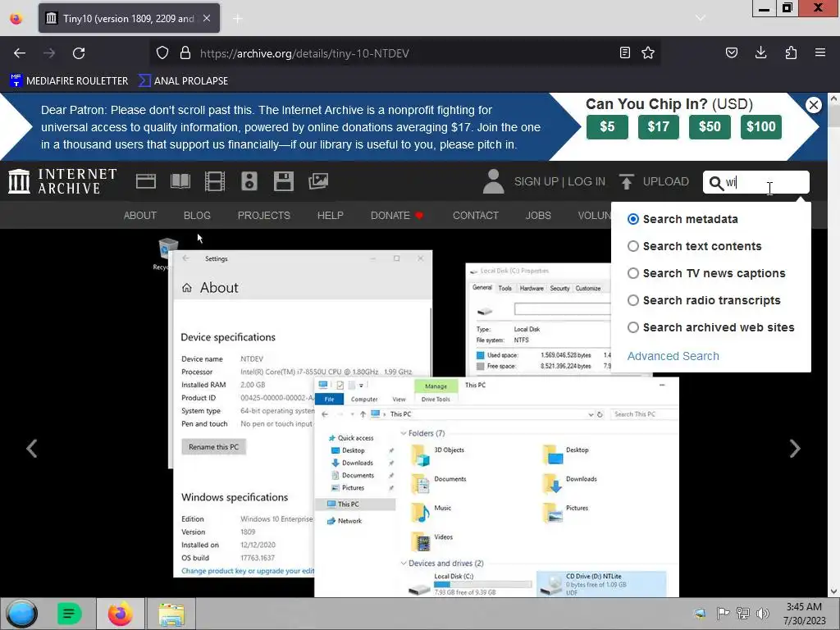This screenshot has width=840, height=630.
Task: Open the Video film icon
Action: coord(215,181)
